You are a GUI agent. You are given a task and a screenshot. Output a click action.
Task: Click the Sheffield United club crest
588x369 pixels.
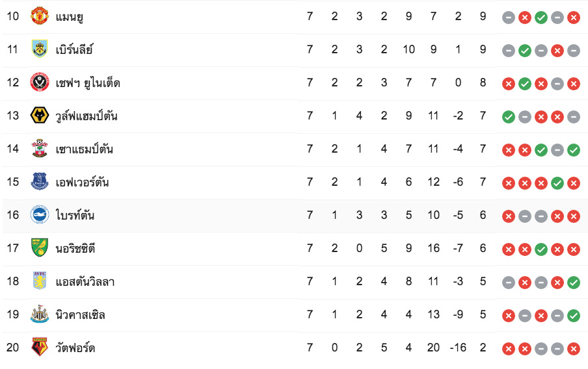tap(40, 83)
